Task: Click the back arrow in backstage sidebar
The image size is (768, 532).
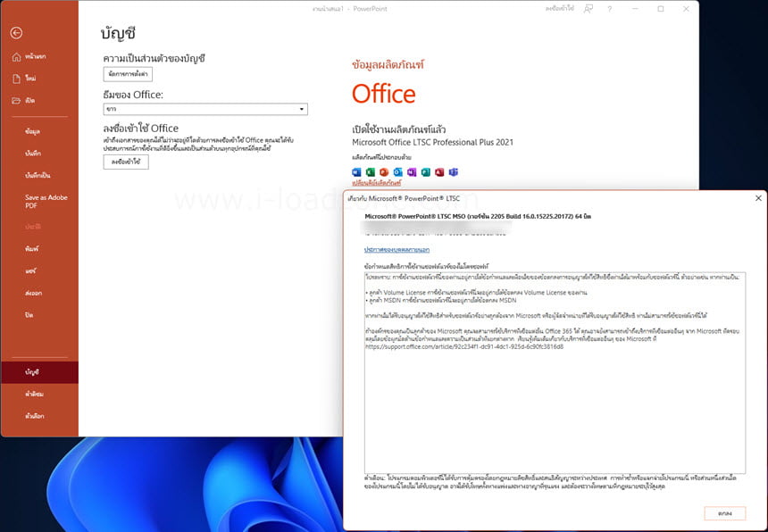Action: [x=16, y=33]
